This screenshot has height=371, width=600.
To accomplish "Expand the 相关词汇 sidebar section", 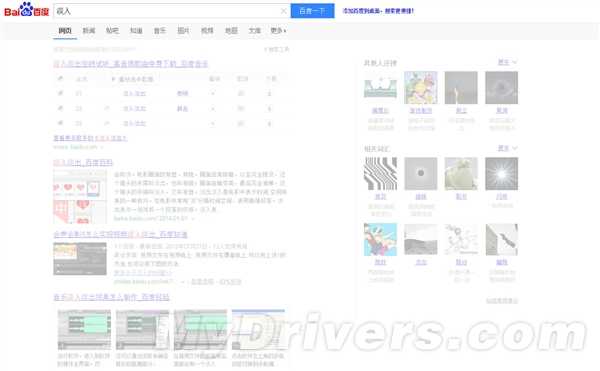I will 507,148.
